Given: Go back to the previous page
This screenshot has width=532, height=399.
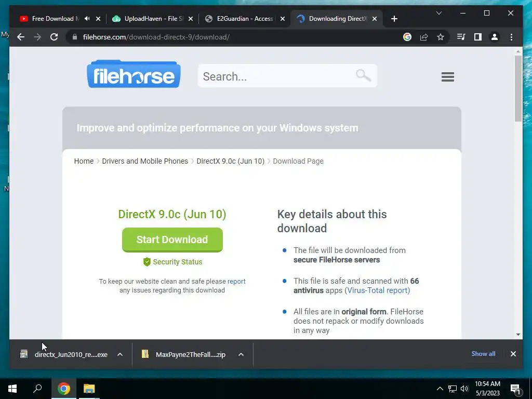Looking at the screenshot, I should [21, 37].
